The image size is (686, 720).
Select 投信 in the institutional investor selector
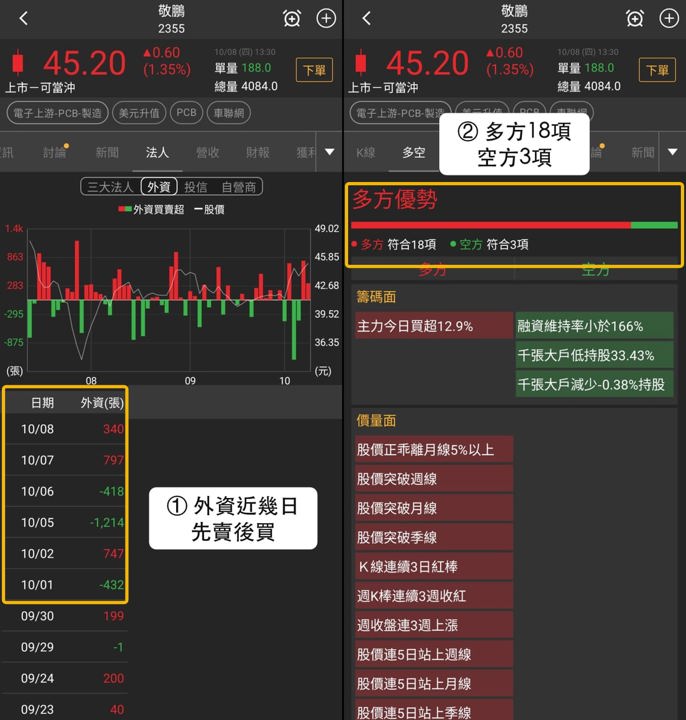tap(196, 187)
